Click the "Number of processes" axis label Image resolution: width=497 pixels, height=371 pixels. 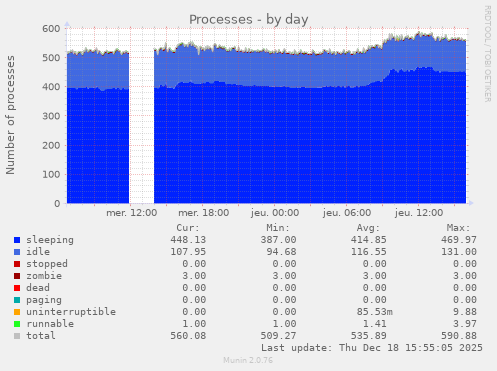tap(10, 115)
